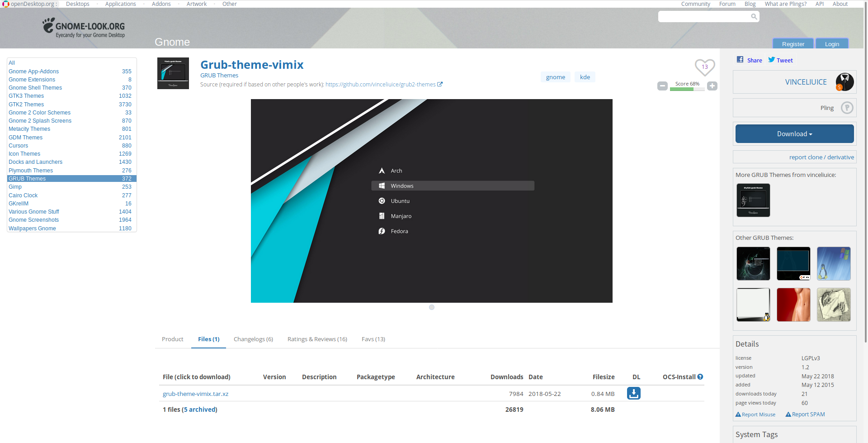Open vinceliuice's other GRUB theme thumbnail
The width and height of the screenshot is (868, 443).
pyautogui.click(x=753, y=200)
